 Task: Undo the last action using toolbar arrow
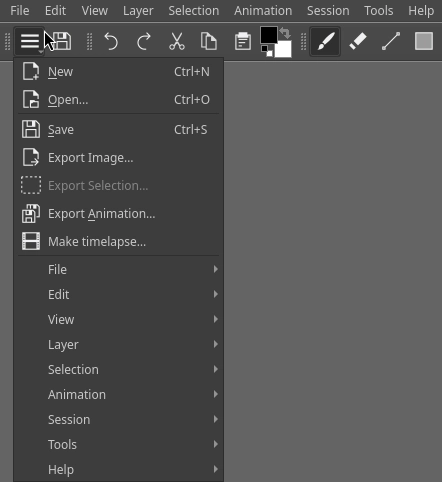click(111, 41)
